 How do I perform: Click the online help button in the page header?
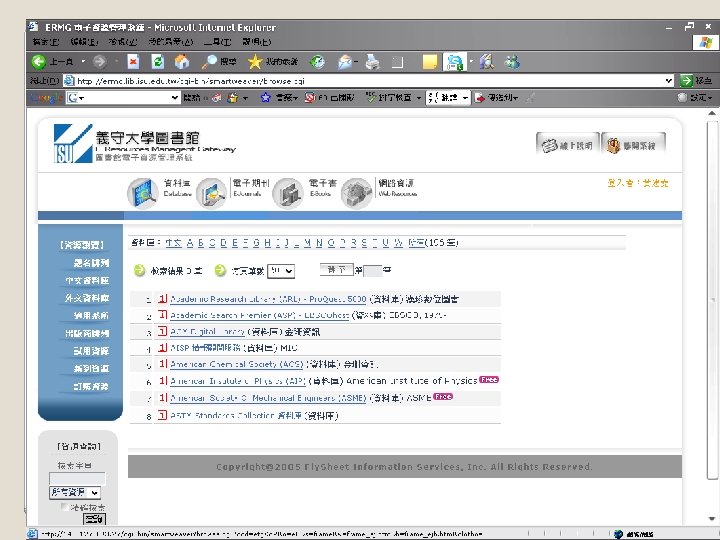click(568, 145)
